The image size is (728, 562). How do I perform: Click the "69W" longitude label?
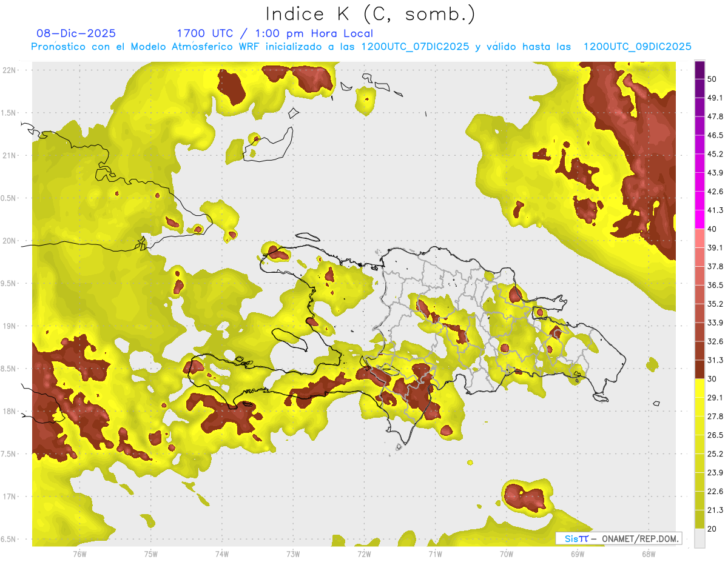[x=578, y=554]
